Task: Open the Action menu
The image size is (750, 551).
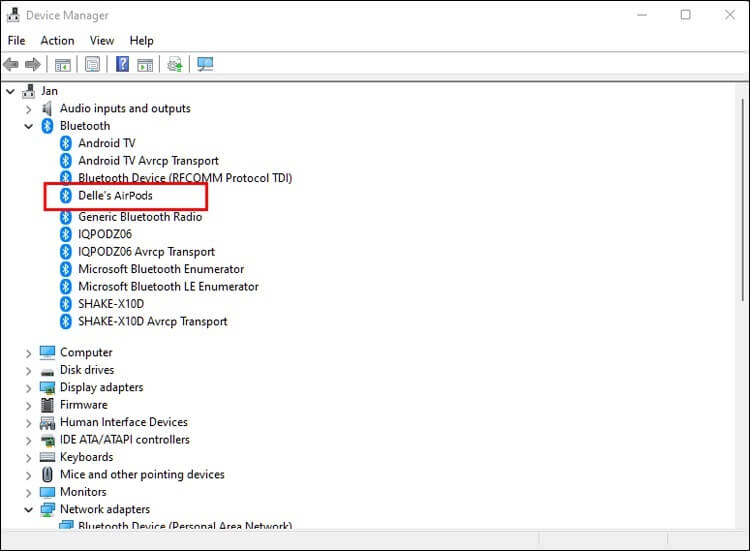Action: [x=57, y=41]
